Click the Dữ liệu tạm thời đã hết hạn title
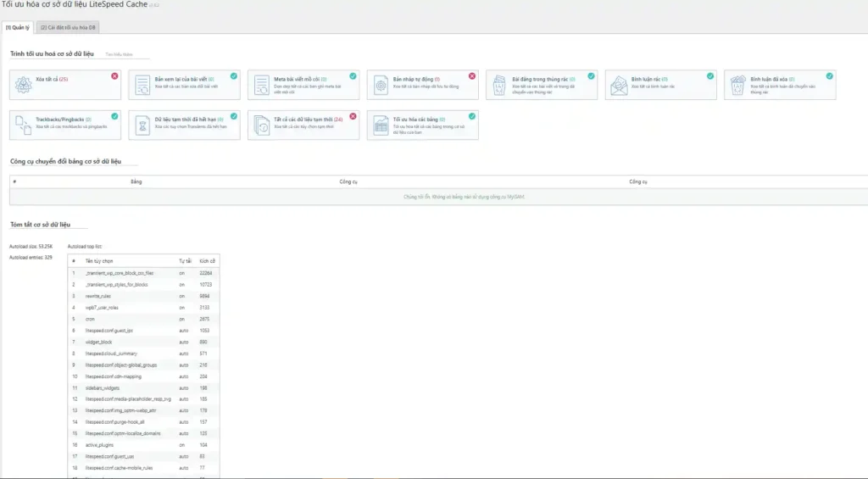The image size is (868, 479). click(x=189, y=120)
